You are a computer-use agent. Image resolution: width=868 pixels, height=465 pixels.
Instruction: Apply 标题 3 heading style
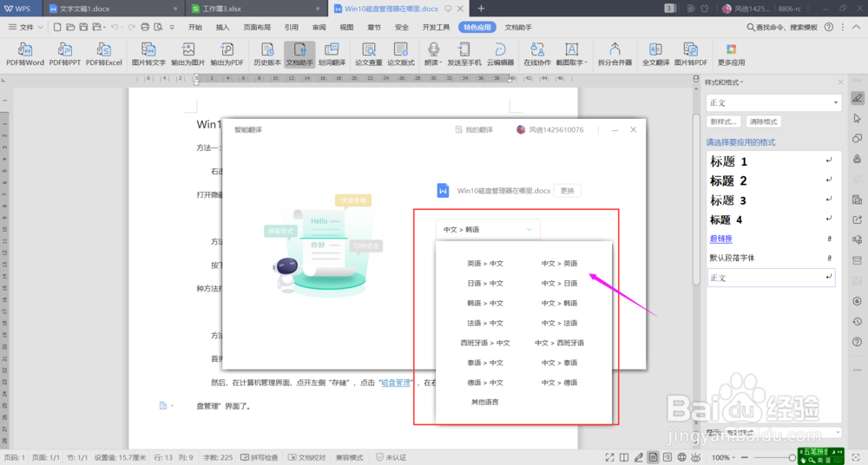tap(773, 200)
